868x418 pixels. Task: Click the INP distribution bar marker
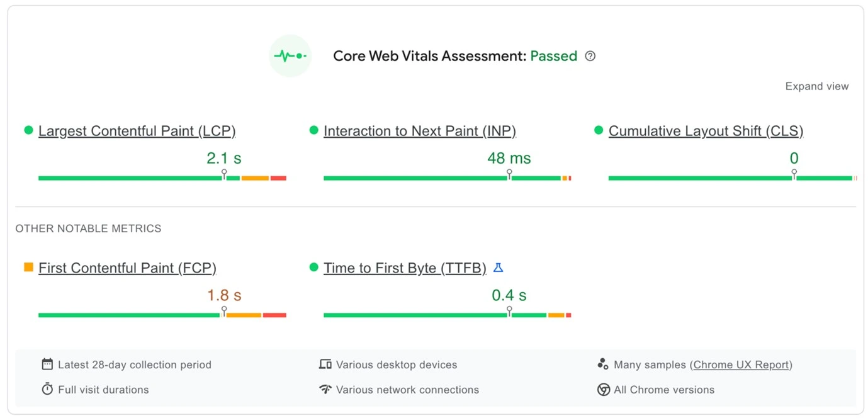[509, 174]
